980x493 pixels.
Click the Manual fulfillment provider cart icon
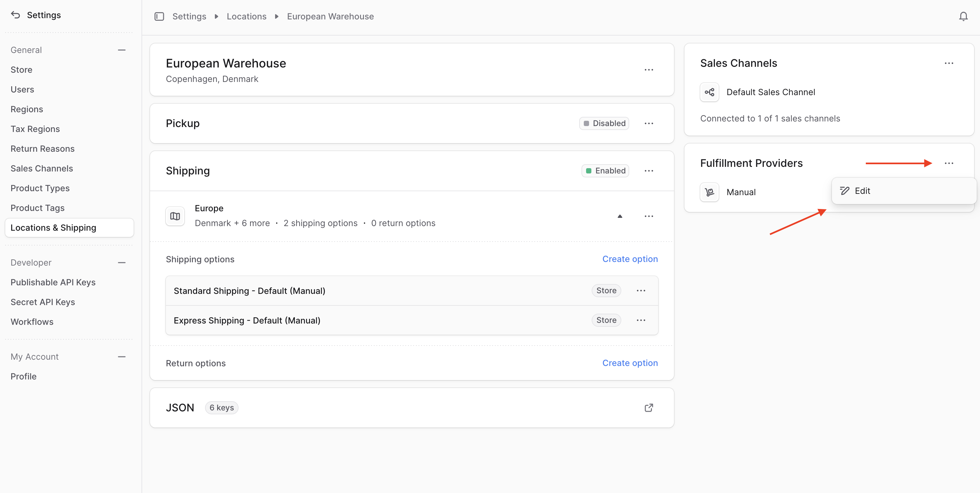(x=709, y=192)
